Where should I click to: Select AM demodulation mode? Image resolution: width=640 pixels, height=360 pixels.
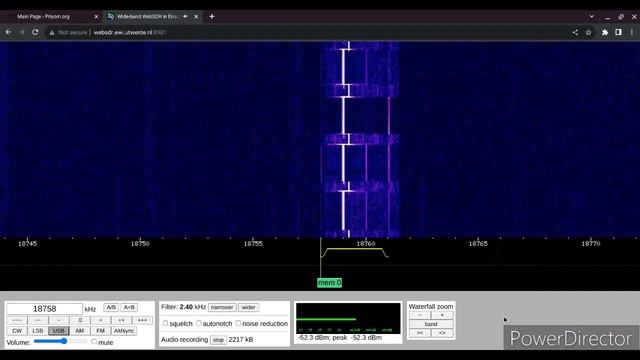tap(80, 331)
